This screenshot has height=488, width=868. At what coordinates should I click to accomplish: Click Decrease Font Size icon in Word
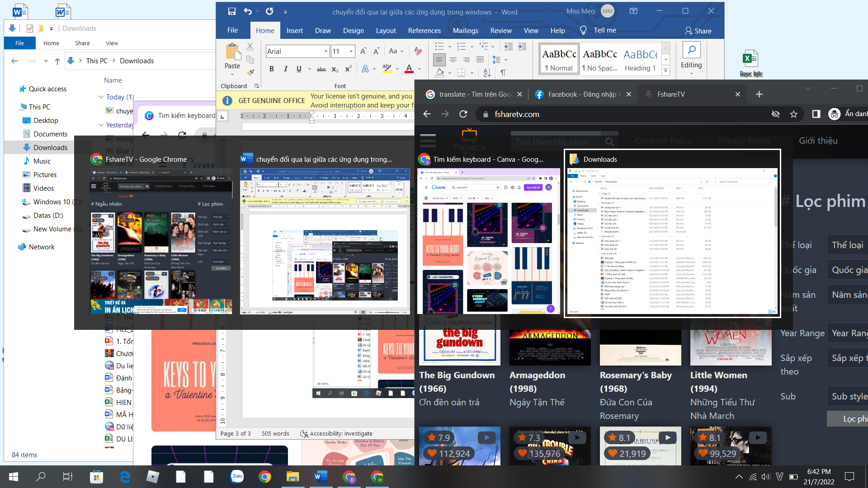[x=376, y=51]
